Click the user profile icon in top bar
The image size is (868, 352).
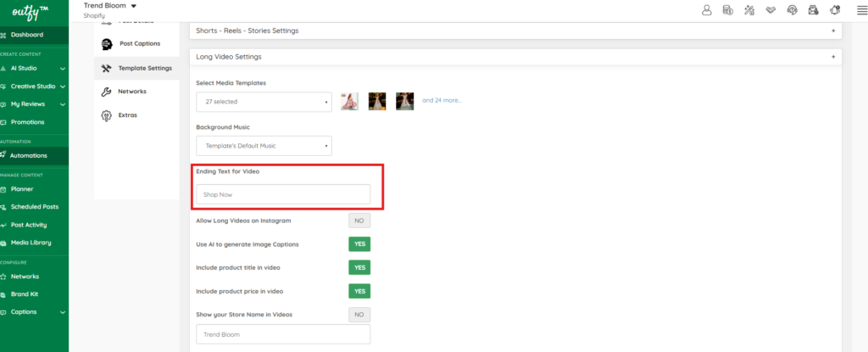706,10
